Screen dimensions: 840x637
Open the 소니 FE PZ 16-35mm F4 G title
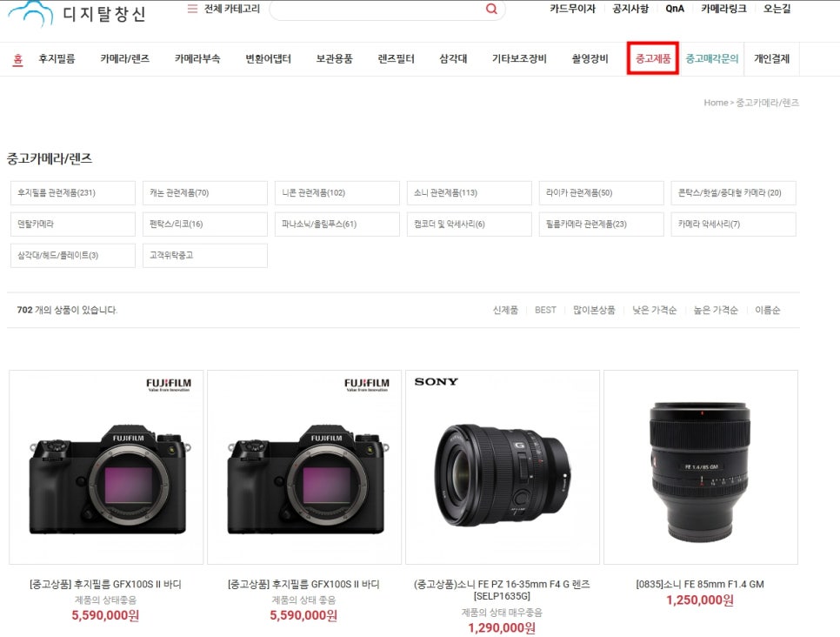pos(502,590)
